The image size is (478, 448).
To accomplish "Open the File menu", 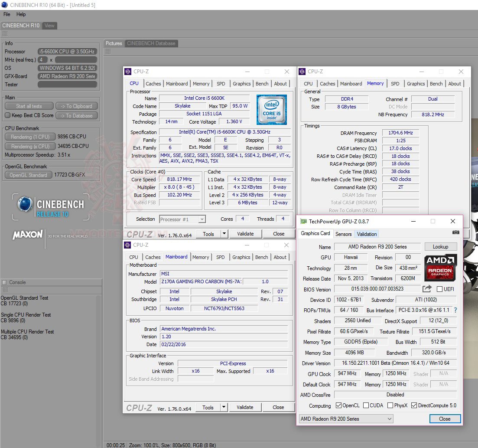I will (x=7, y=14).
